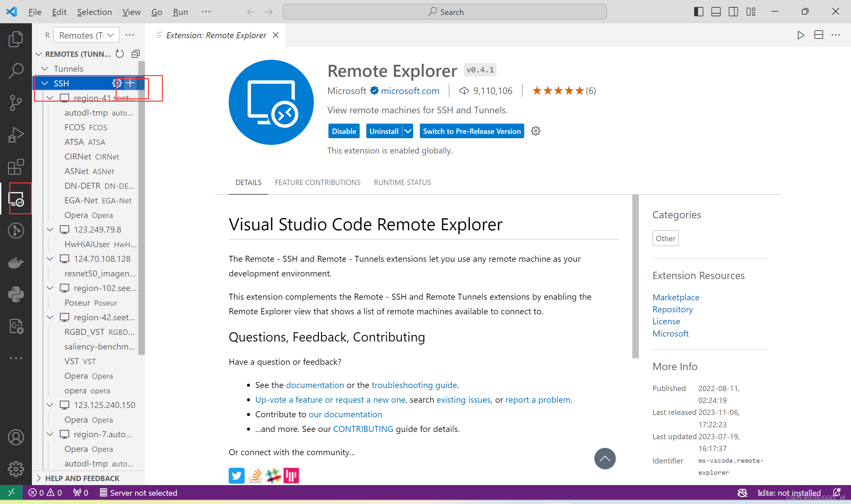This screenshot has height=504, width=851.
Task: Open the Uninstall dropdown arrow
Action: (408, 131)
